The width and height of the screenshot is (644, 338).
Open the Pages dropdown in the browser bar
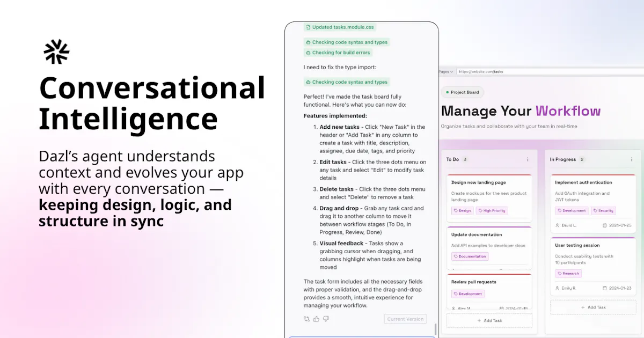click(x=446, y=71)
